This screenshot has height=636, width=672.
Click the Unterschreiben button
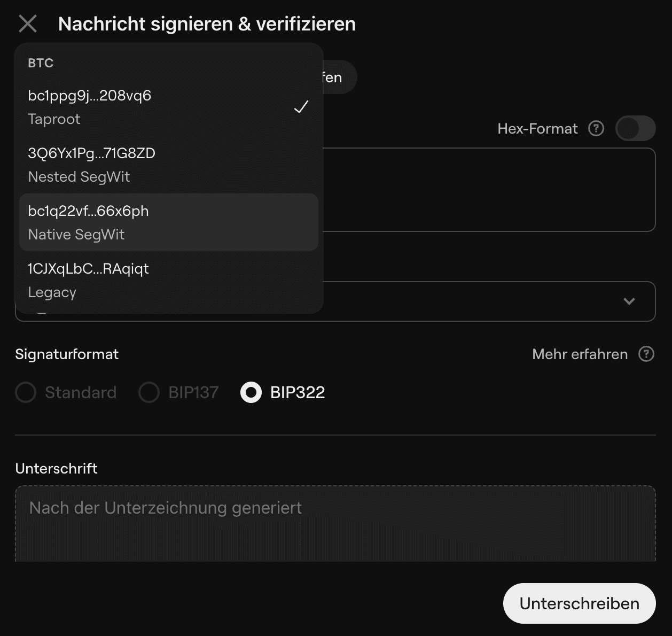click(x=579, y=603)
